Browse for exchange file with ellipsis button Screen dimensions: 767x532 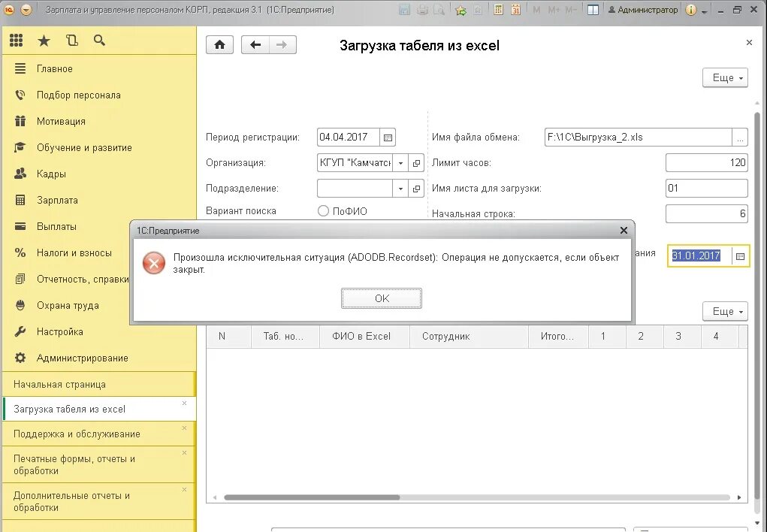coord(740,138)
